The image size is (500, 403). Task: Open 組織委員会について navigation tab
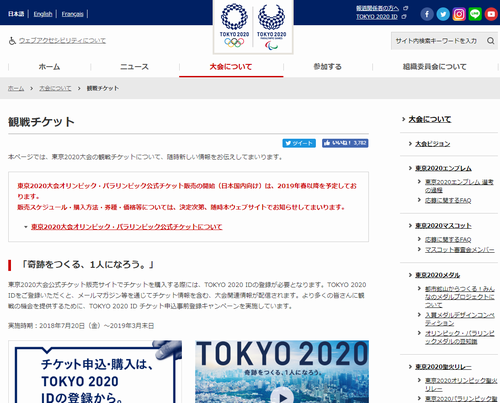tap(434, 67)
